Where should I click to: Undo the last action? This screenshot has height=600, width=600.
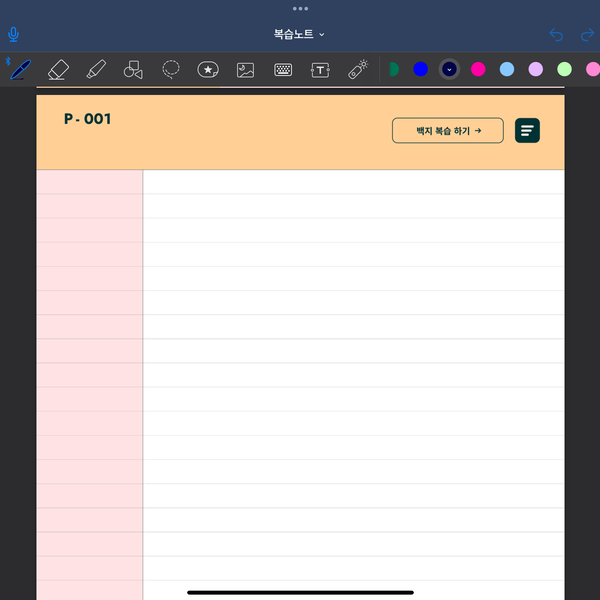tap(556, 35)
